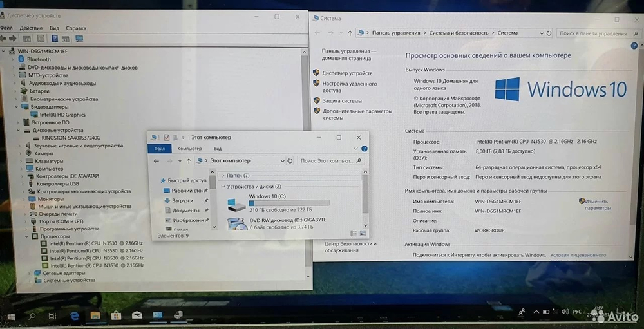The image size is (644, 329).
Task: Click the battery icon in system tray
Action: click(546, 312)
